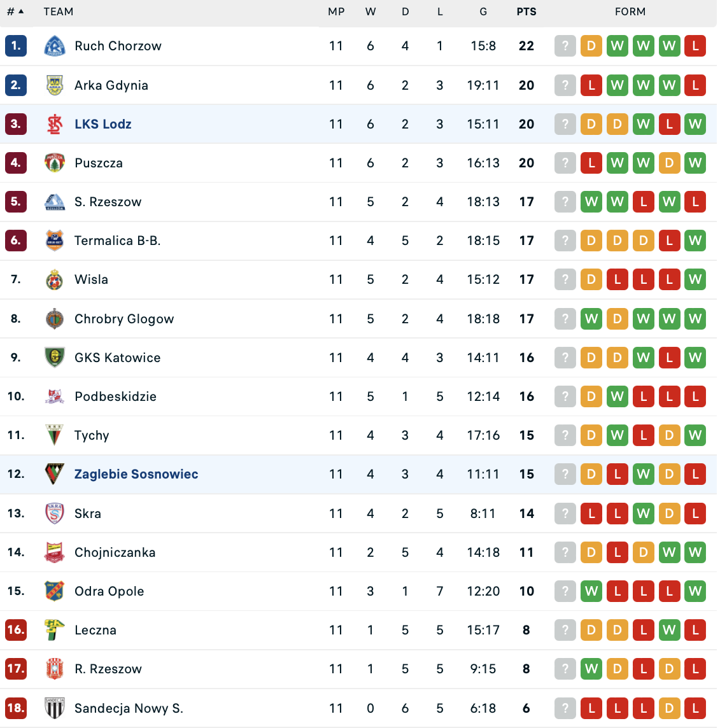Click Ruch Chorzow's upcoming match '?' badge
727x728 pixels.
[565, 46]
